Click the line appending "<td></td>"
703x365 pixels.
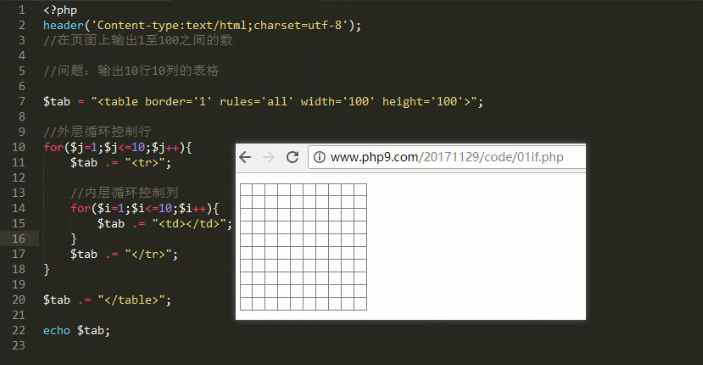pyautogui.click(x=165, y=223)
